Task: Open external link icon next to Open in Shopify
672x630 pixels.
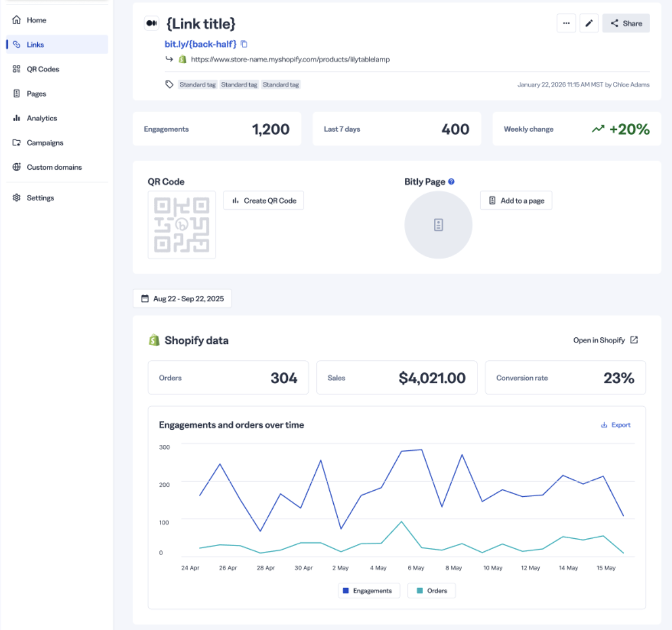Action: coord(634,340)
